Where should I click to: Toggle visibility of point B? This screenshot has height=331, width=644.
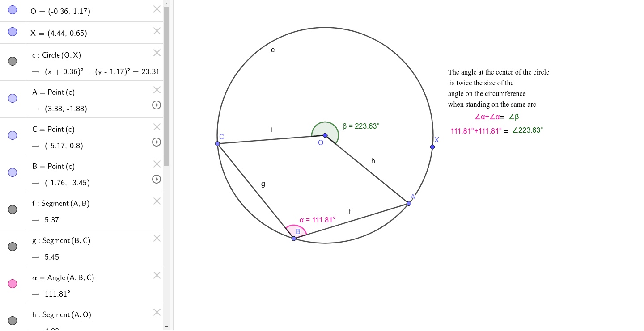(x=13, y=172)
